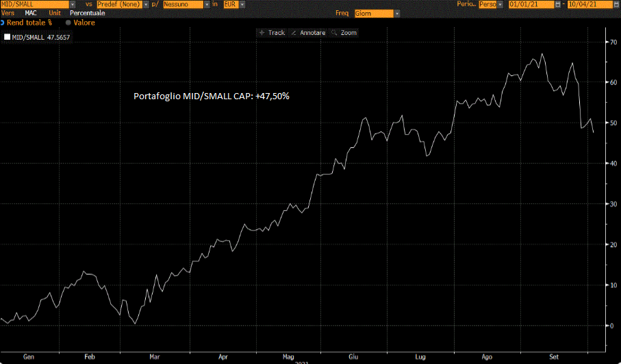Click the end date field 10/04/21
Image resolution: width=621 pixels, height=364 pixels.
pos(587,4)
